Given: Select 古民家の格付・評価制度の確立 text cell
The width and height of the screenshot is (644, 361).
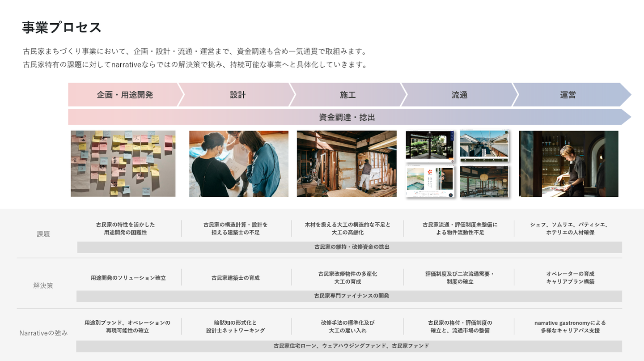Looking at the screenshot, I should tap(460, 327).
